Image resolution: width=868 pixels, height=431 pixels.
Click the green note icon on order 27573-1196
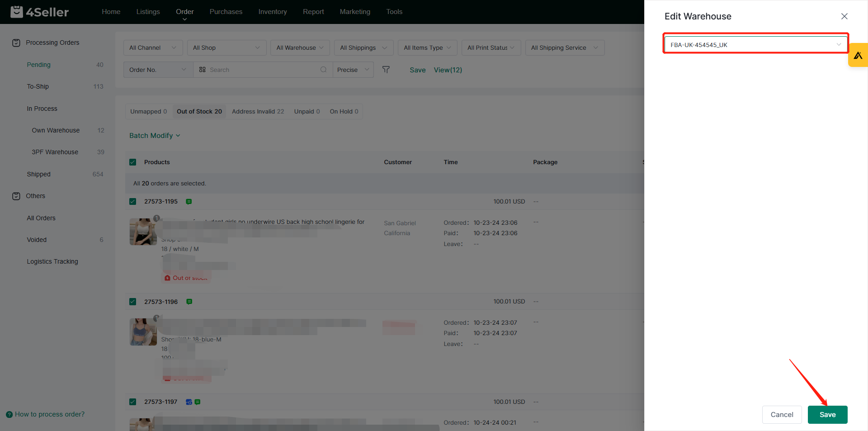click(x=189, y=302)
